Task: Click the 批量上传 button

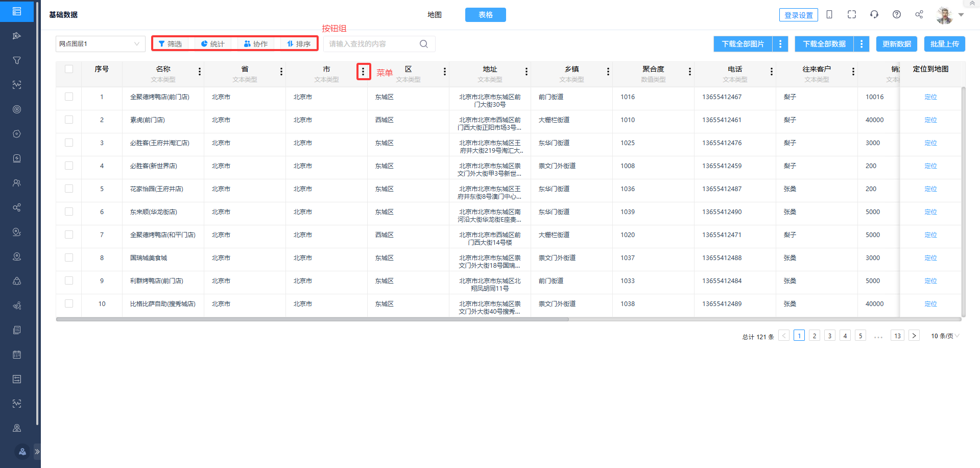Action: click(x=944, y=44)
